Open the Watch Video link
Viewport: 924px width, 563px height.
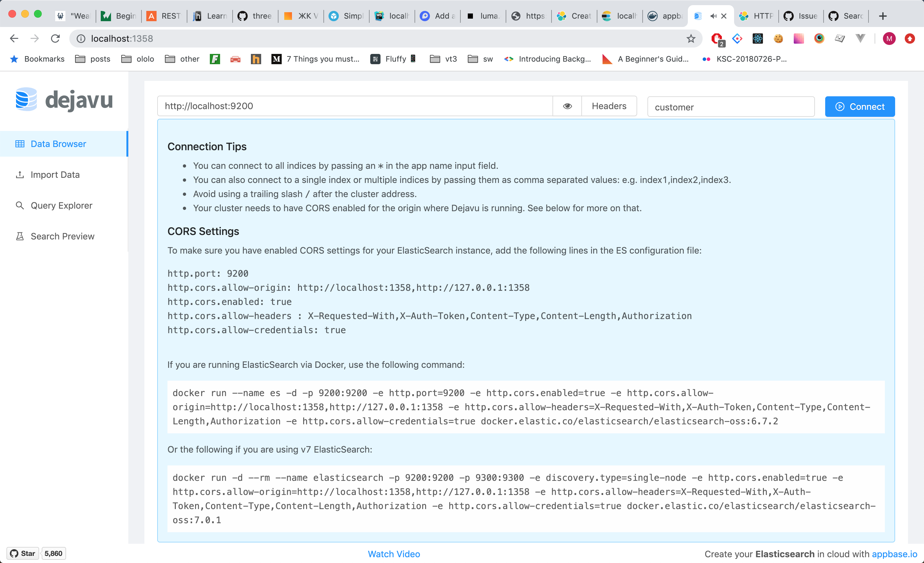point(393,554)
